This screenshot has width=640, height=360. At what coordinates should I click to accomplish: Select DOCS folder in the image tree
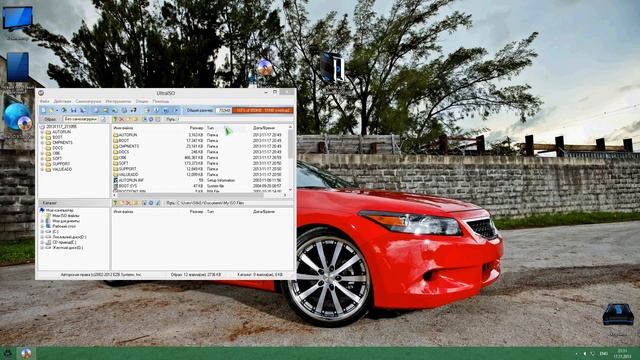click(58, 148)
